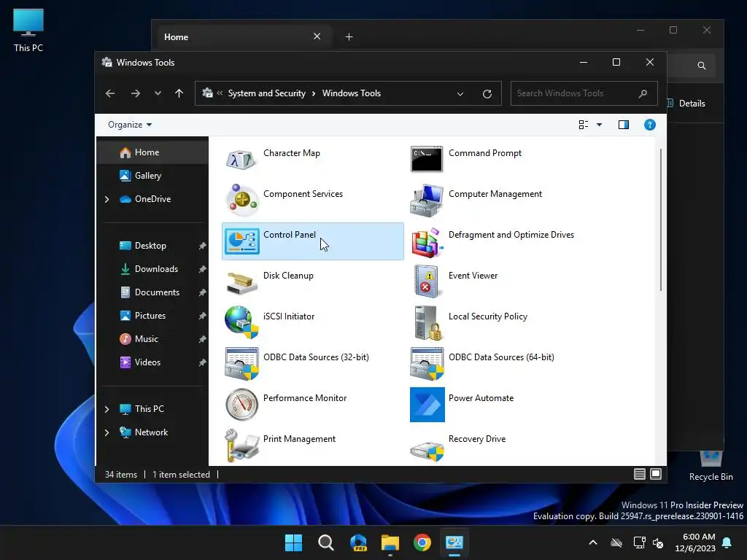Click the address bar parent folders chevron
This screenshot has height=560, width=747.
coord(220,93)
